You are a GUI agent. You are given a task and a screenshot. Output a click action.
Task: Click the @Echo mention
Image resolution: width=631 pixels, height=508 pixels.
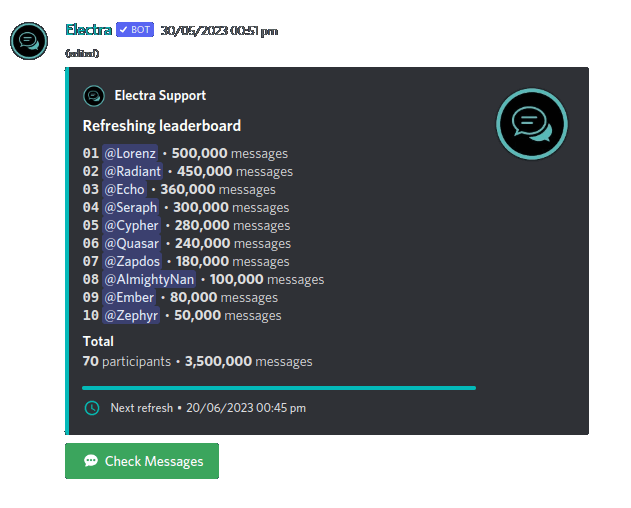click(125, 190)
